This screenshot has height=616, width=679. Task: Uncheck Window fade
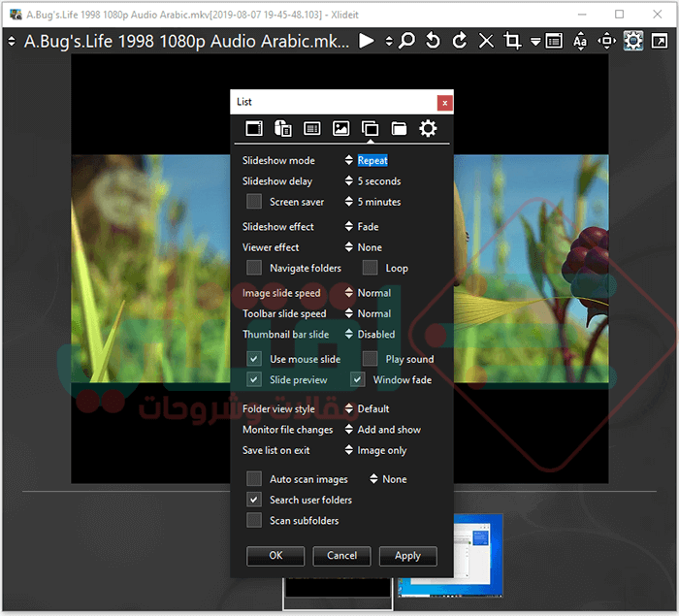coord(357,379)
